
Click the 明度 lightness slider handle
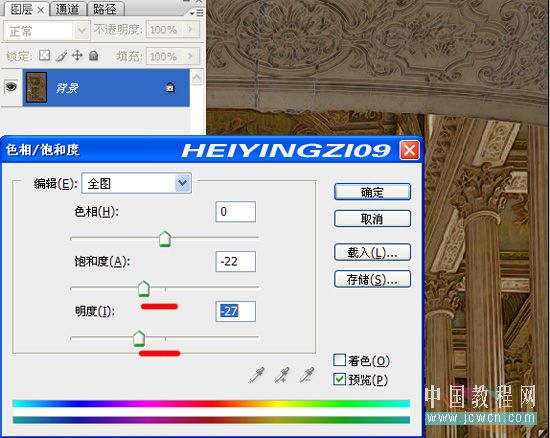139,338
